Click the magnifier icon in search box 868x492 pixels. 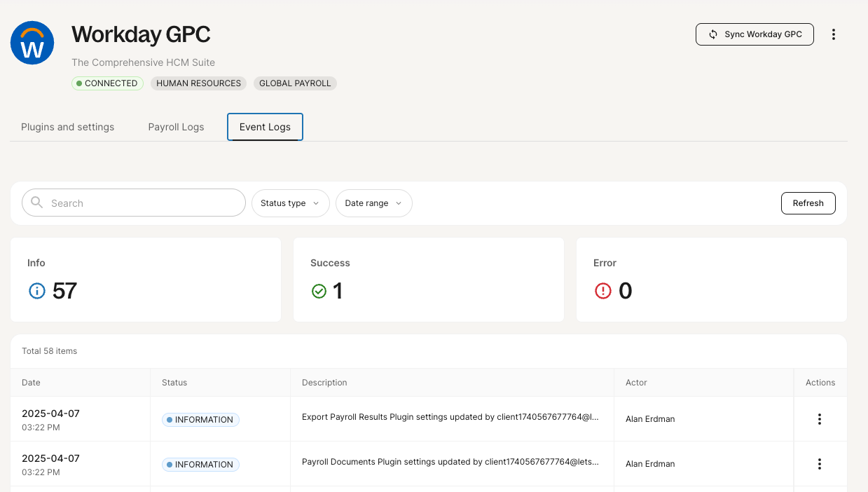point(37,203)
